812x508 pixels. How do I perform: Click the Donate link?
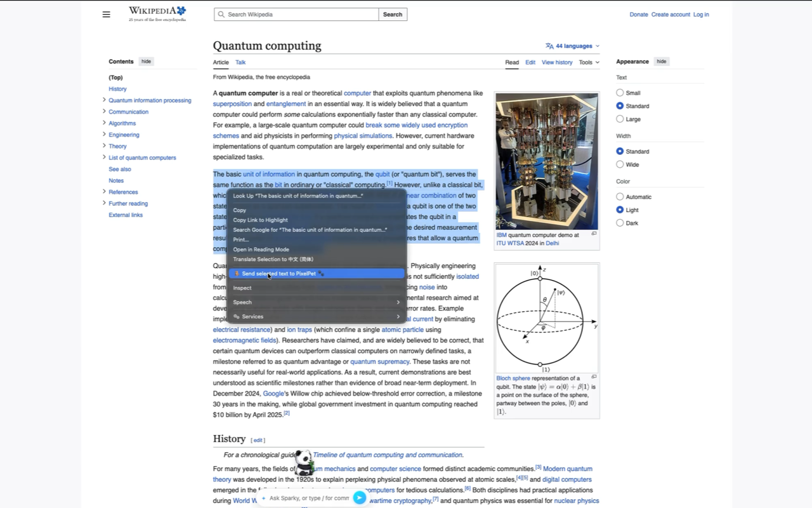tap(639, 14)
